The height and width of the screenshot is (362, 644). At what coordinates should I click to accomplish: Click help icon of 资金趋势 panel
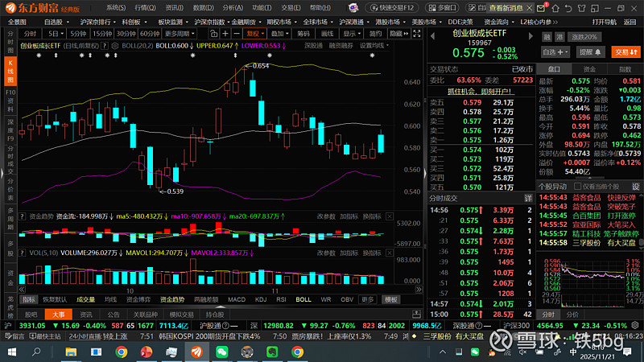23,216
